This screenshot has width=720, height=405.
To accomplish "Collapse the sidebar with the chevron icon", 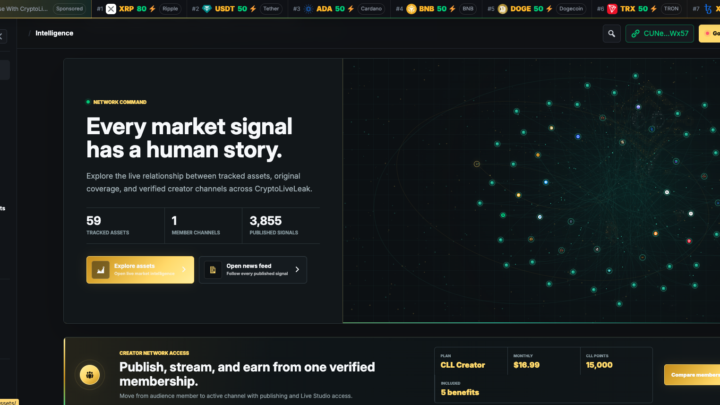I will click(1, 36).
